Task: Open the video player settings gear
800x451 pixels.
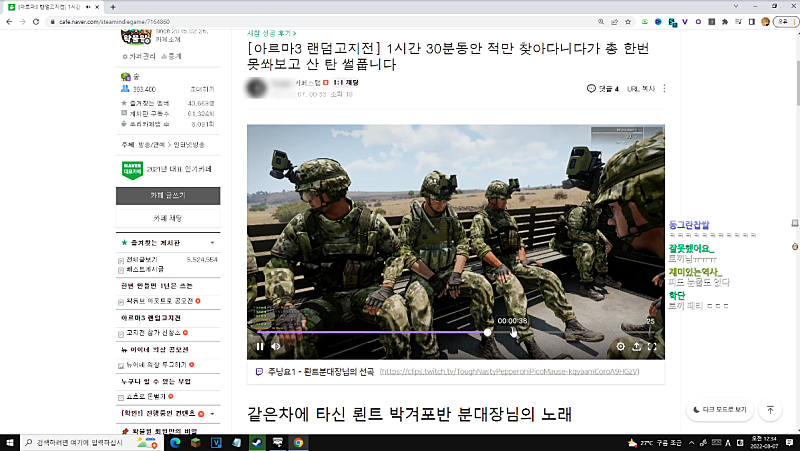Action: 620,346
